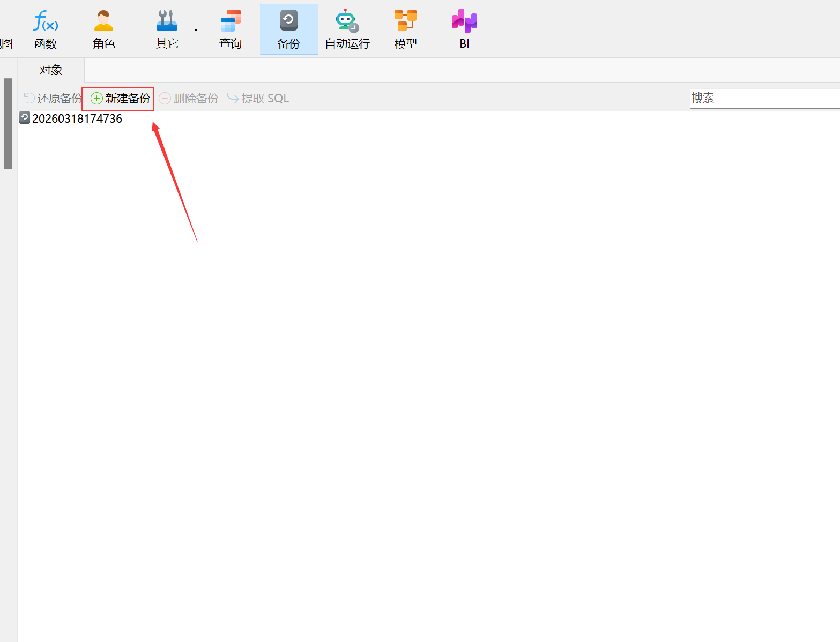Click the 删除备份 delete button
The width and height of the screenshot is (840, 642).
tap(189, 99)
